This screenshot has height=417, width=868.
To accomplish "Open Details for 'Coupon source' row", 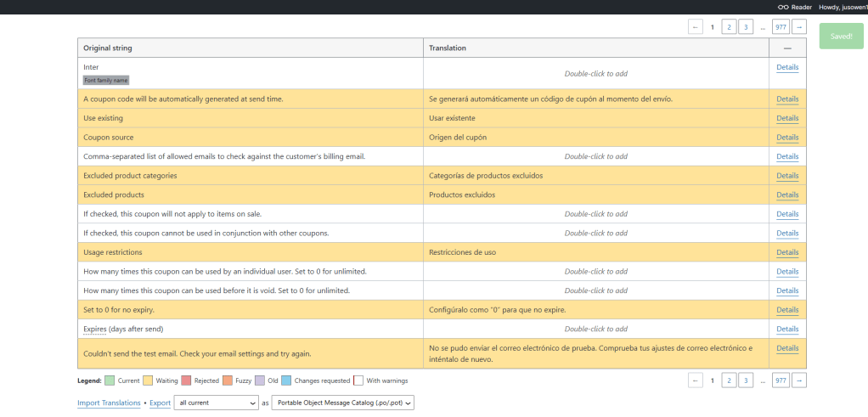I will [x=787, y=138].
